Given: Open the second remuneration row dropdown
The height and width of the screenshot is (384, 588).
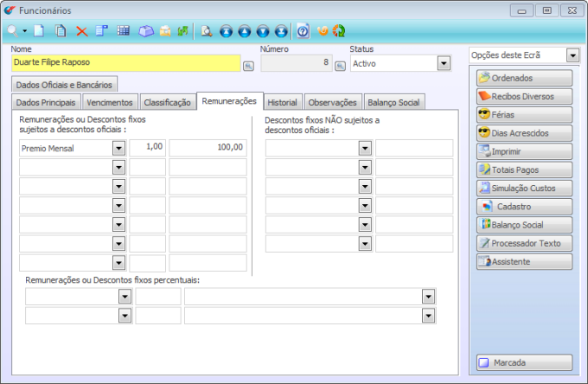Looking at the screenshot, I should tap(118, 168).
